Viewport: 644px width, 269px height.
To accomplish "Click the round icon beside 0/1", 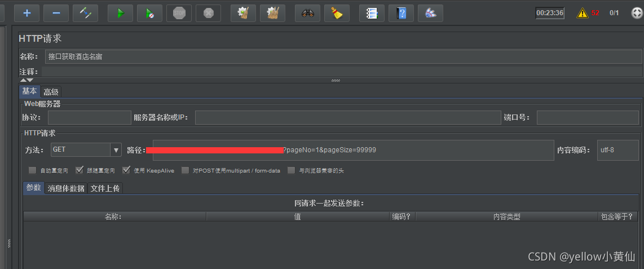I will tap(636, 13).
